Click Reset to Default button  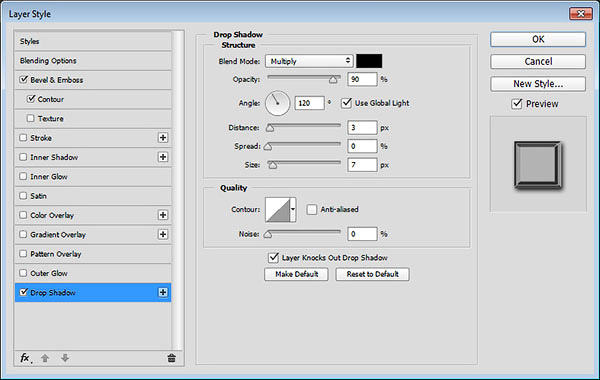373,274
